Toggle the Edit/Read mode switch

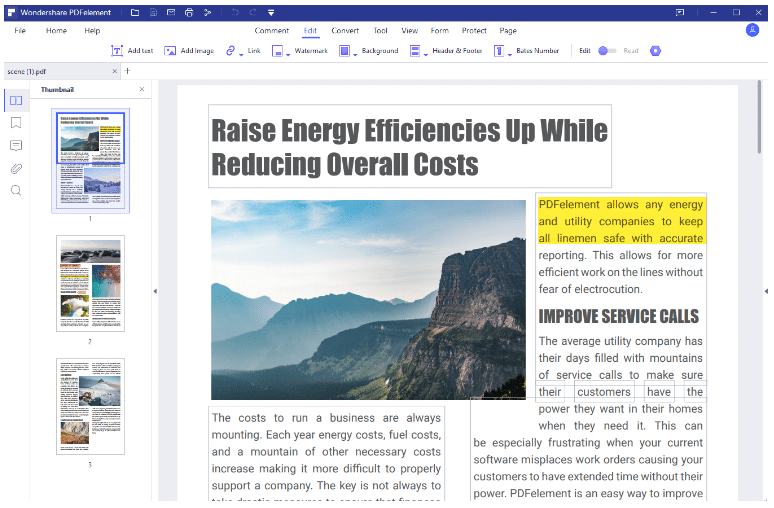(x=607, y=50)
